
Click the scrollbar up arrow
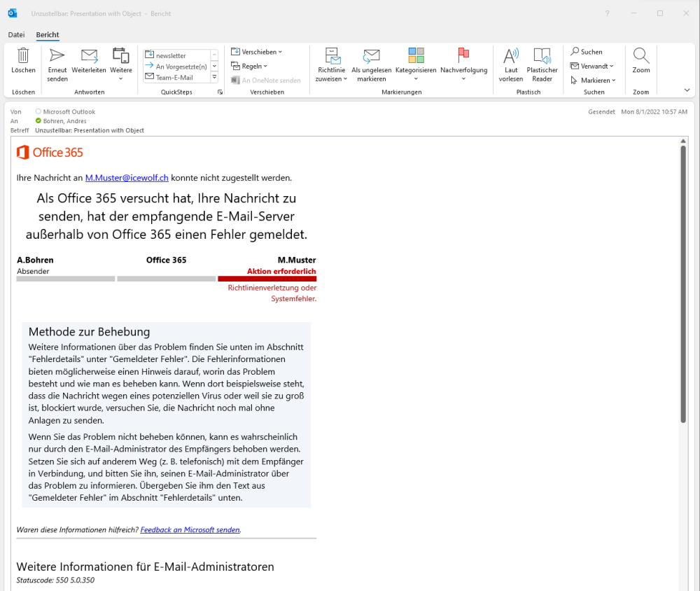pos(683,141)
